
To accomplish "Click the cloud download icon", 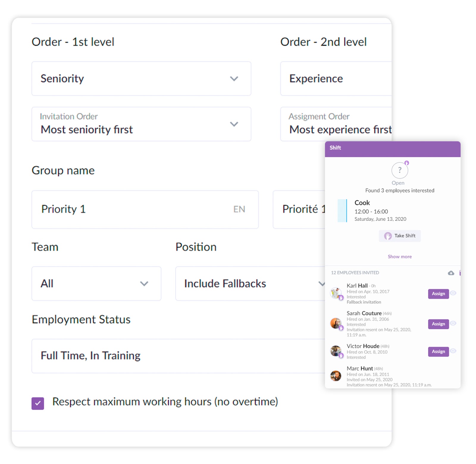I will [x=451, y=273].
